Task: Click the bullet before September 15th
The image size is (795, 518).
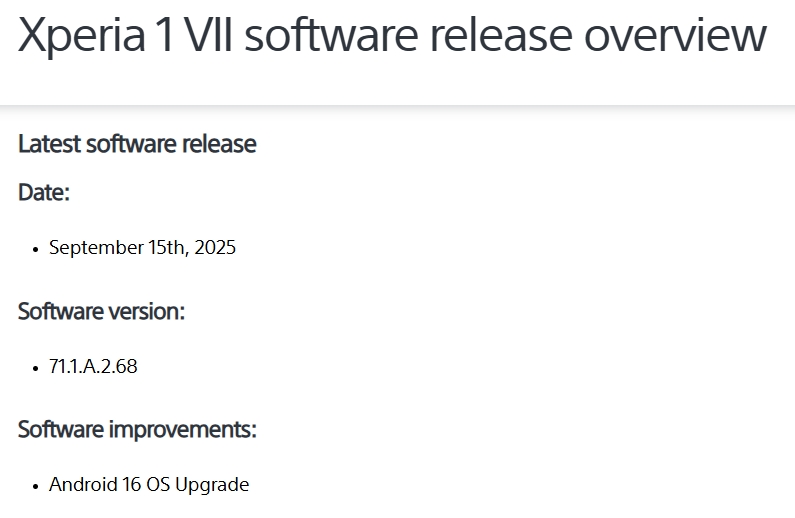Action: pos(35,249)
